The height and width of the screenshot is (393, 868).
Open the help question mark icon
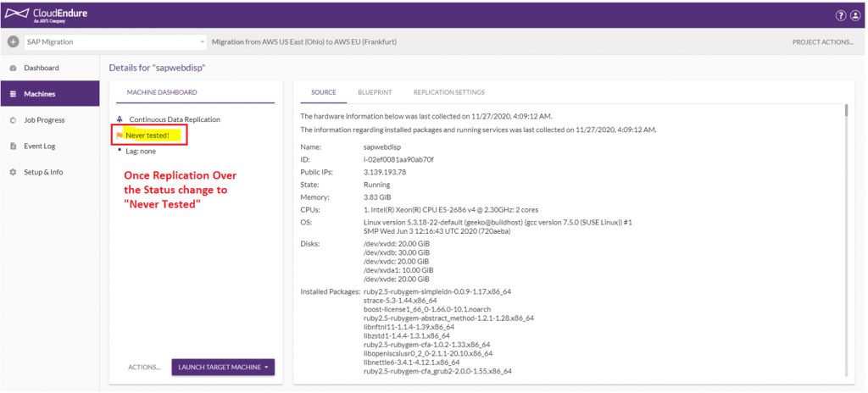pos(840,16)
